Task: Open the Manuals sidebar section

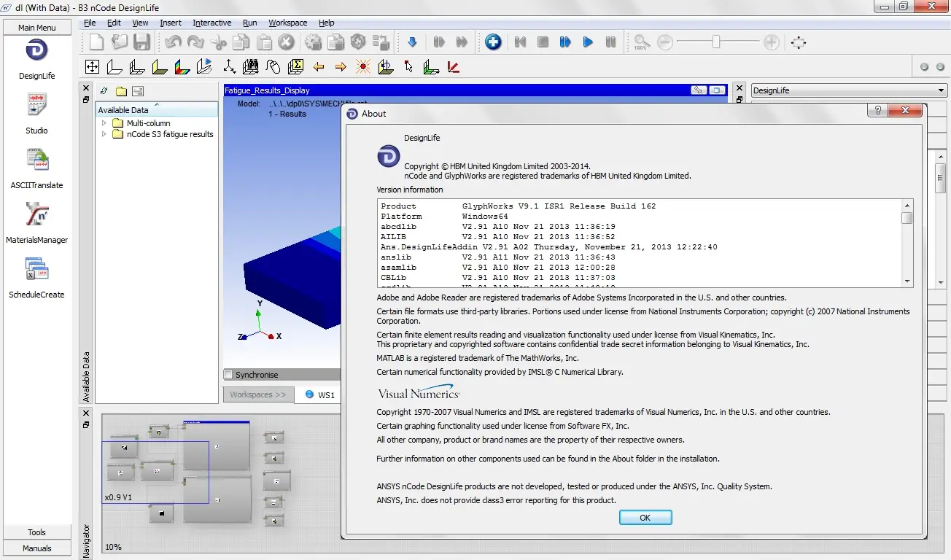Action: (37, 548)
